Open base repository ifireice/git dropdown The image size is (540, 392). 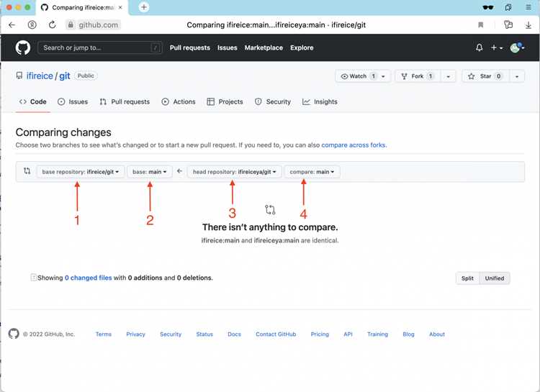point(80,171)
